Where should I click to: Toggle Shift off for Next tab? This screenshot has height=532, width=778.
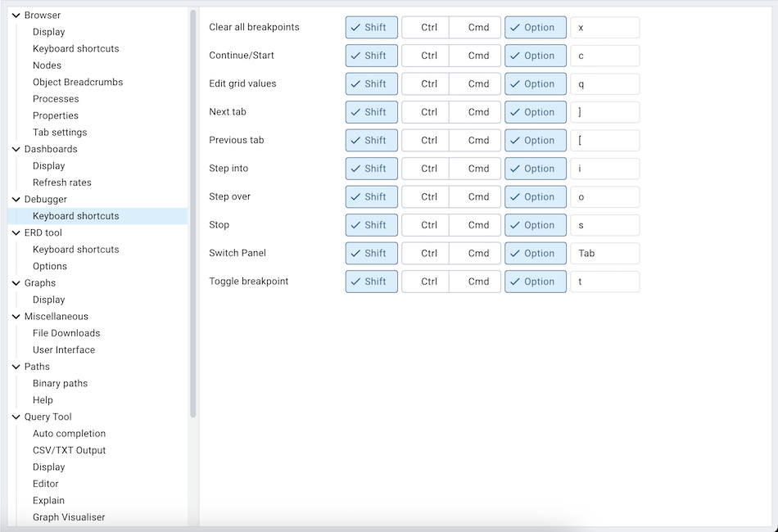pos(371,111)
